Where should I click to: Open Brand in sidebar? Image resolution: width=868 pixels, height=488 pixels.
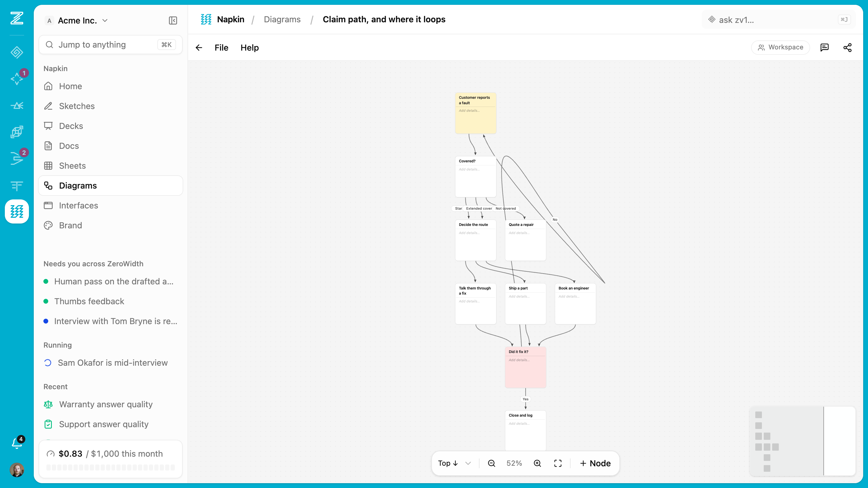point(111,225)
